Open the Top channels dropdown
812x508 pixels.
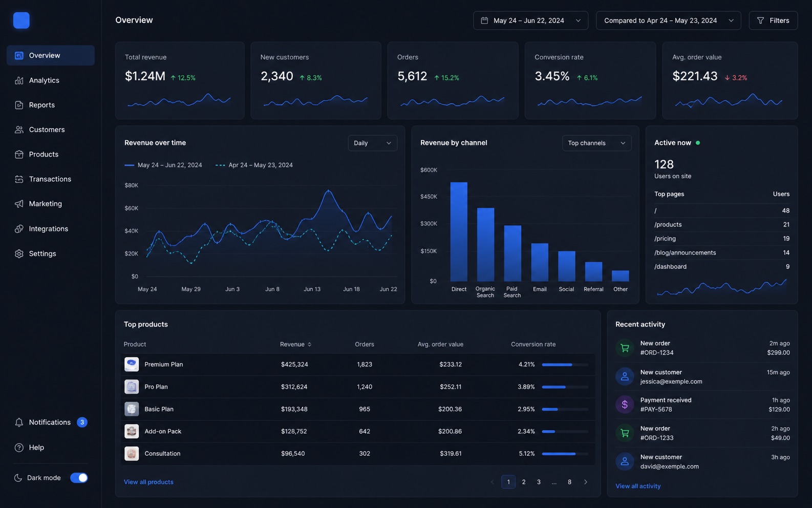coord(596,143)
